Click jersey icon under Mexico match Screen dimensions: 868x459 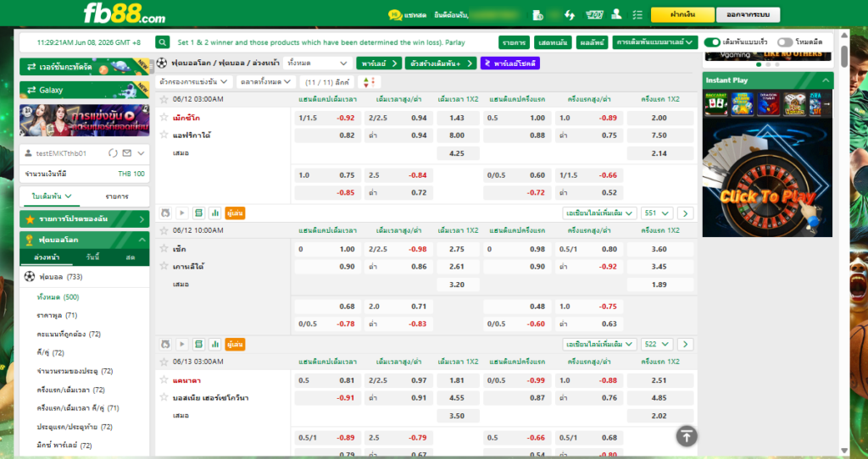165,213
